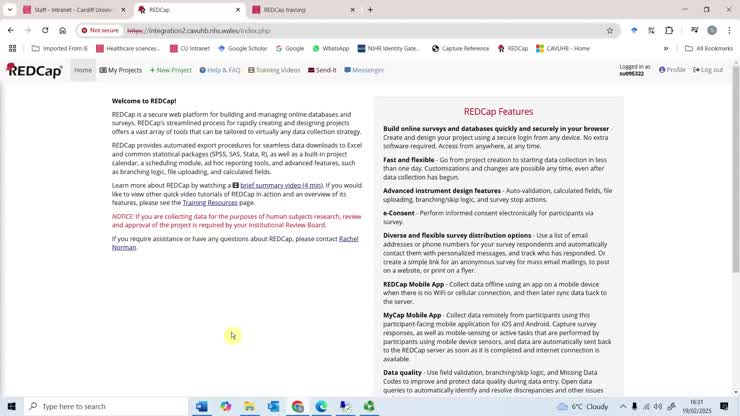Click the Home button in browser toolbar
Image resolution: width=740 pixels, height=416 pixels.
tap(62, 30)
